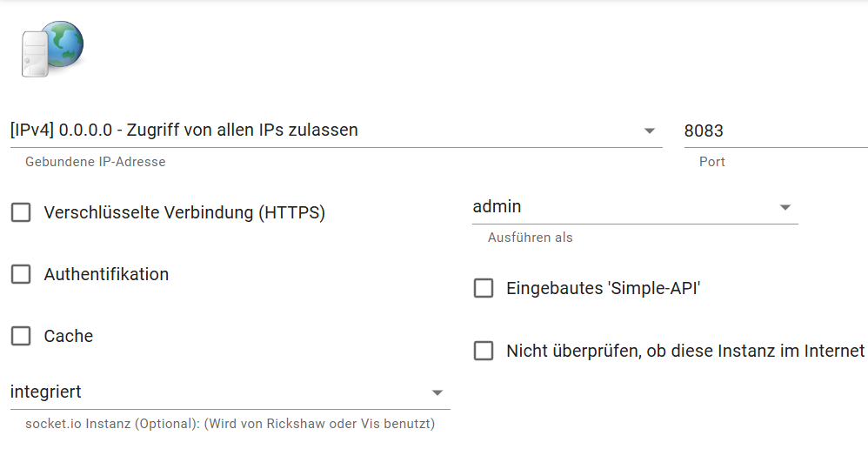
Task: Click the 'Ausführen als' helper label
Action: point(531,238)
